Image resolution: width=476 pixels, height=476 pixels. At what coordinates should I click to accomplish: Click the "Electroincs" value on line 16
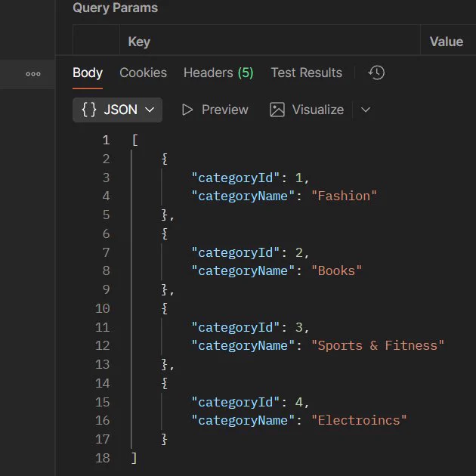click(x=359, y=420)
